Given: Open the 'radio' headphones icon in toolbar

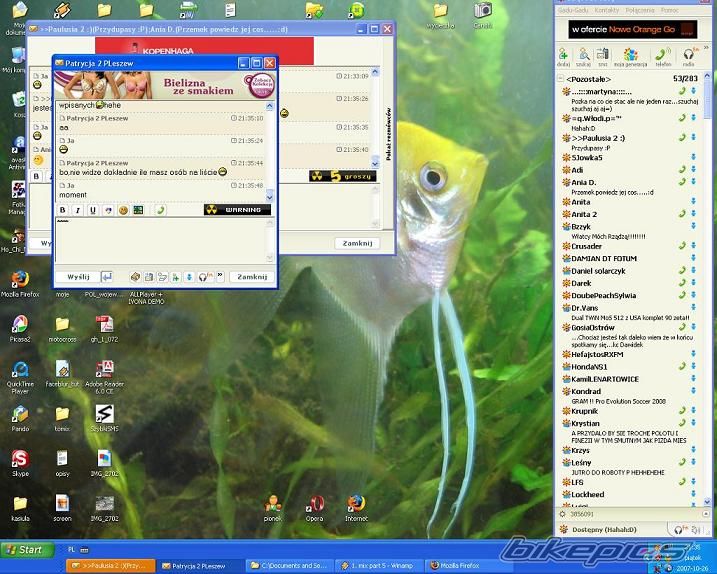Looking at the screenshot, I should 689,56.
